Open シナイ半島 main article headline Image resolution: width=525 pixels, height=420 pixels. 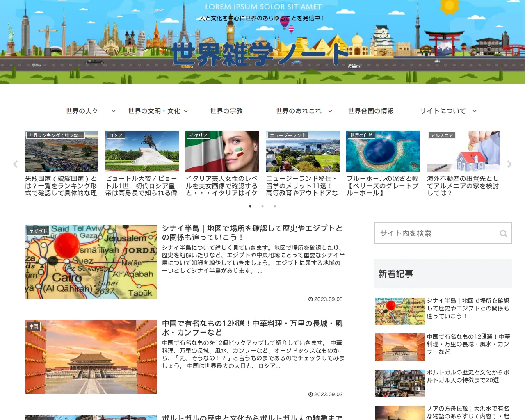coord(252,233)
